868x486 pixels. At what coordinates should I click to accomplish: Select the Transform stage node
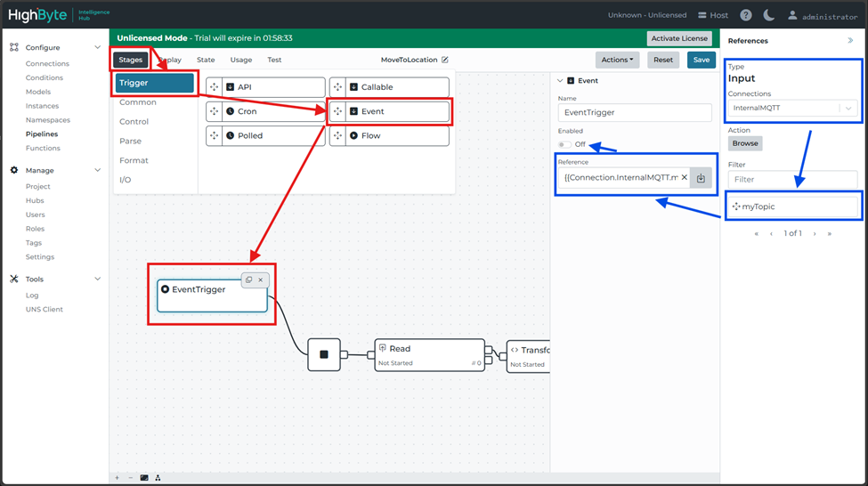(x=529, y=356)
